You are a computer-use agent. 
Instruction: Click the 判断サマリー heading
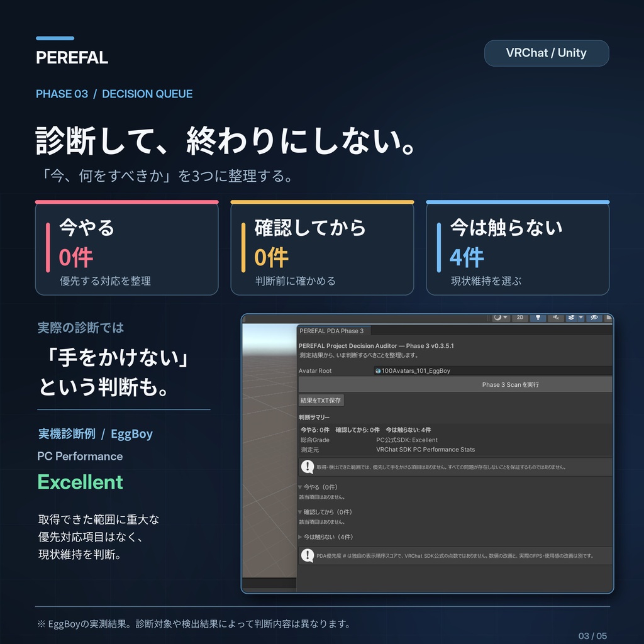tap(314, 418)
